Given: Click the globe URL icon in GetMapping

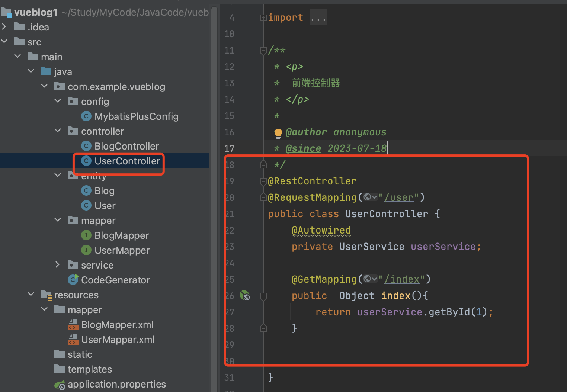Looking at the screenshot, I should click(368, 279).
